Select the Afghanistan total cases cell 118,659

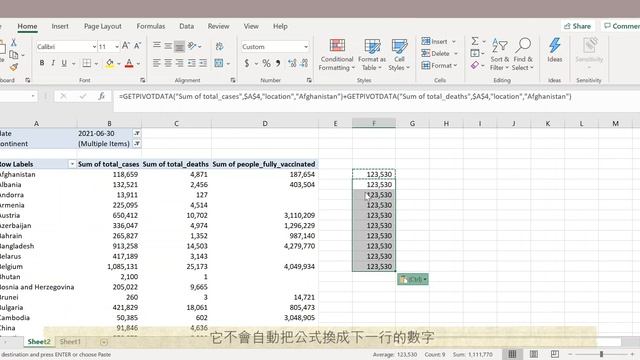coord(109,174)
